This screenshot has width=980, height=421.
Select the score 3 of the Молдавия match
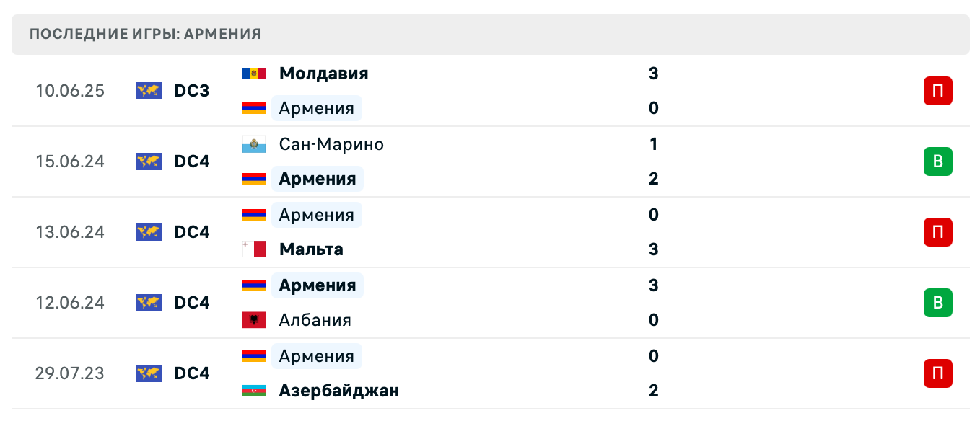pyautogui.click(x=653, y=73)
